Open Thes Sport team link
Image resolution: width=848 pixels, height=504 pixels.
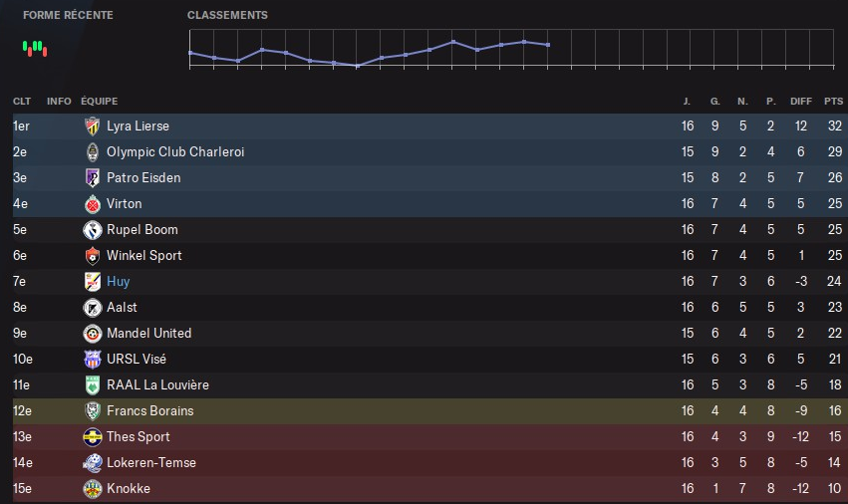pyautogui.click(x=138, y=437)
